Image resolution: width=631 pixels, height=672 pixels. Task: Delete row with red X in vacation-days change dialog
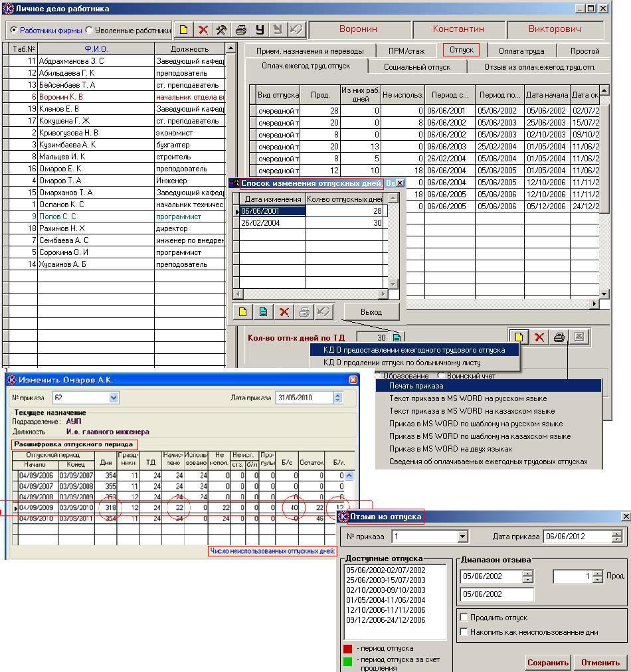click(284, 311)
